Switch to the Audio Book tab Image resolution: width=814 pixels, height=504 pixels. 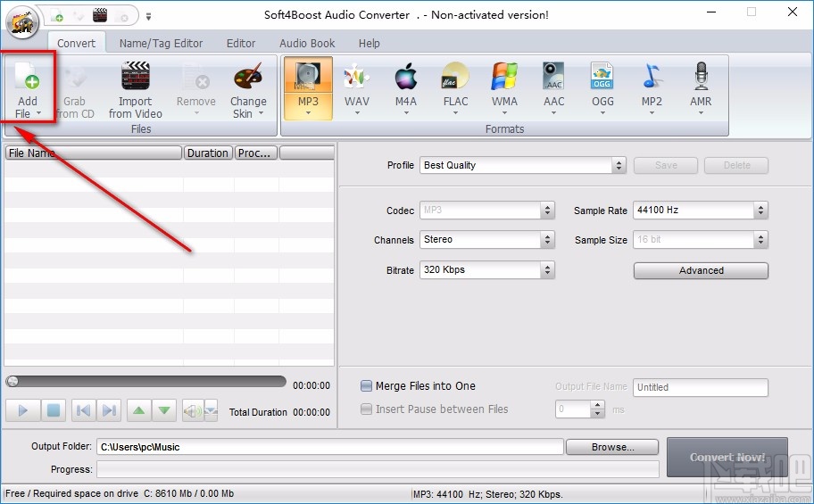[307, 43]
